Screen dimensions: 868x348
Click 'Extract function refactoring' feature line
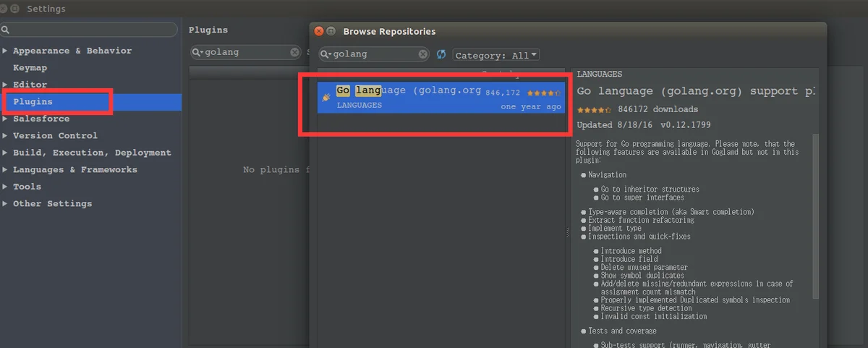[641, 220]
